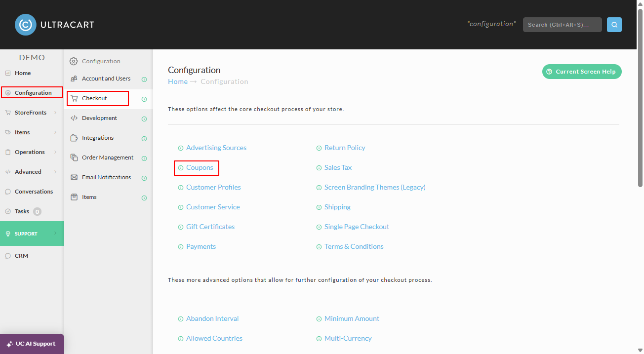Click the Advanced code icon
The height and width of the screenshot is (354, 644).
pos(8,172)
